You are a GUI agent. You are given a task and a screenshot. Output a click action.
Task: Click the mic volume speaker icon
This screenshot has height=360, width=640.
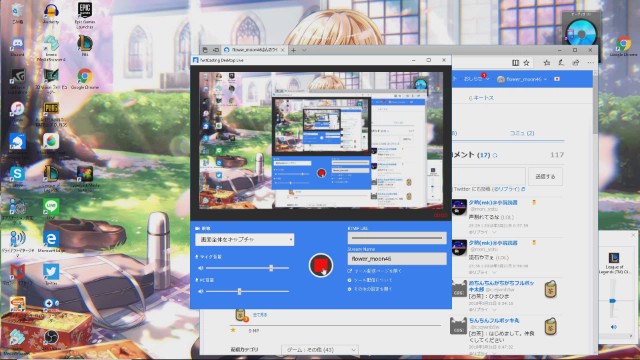click(200, 268)
